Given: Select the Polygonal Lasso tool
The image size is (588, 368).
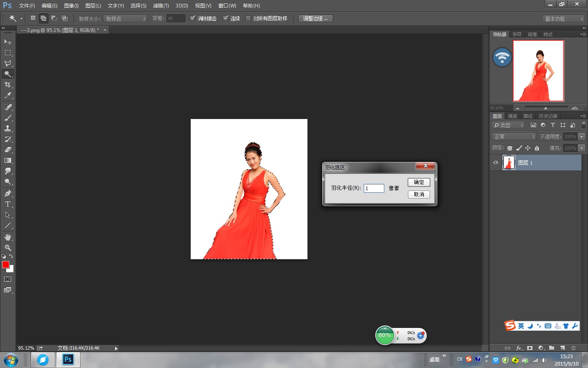Looking at the screenshot, I should pos(8,63).
